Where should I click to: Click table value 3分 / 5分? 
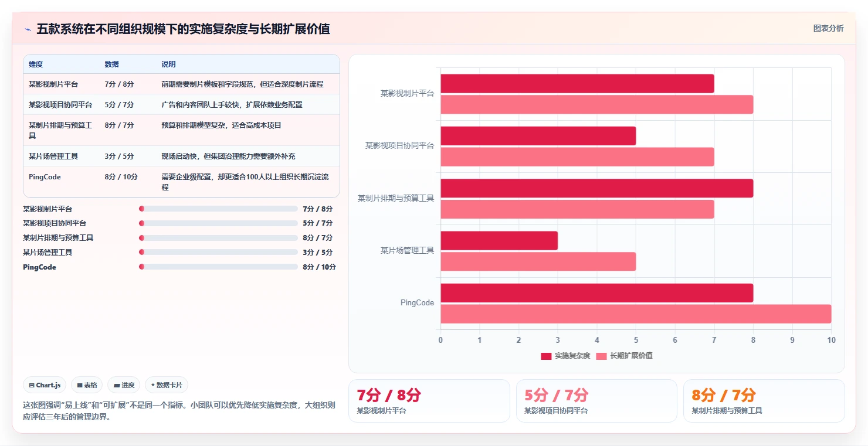119,156
